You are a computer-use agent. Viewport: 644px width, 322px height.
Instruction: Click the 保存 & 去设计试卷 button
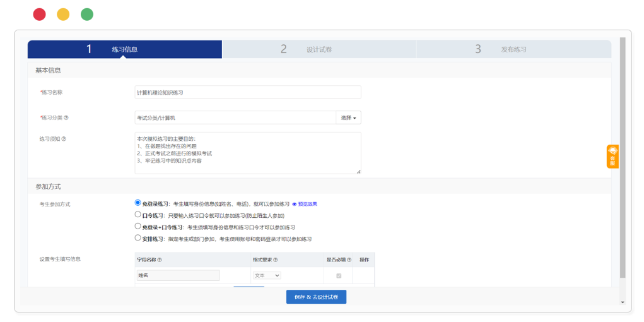click(316, 297)
